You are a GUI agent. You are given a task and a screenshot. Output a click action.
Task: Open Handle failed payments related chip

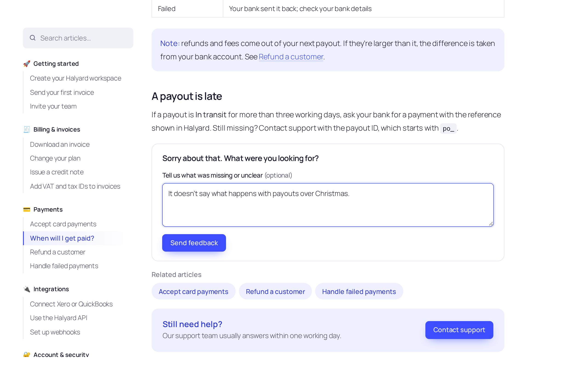point(359,291)
